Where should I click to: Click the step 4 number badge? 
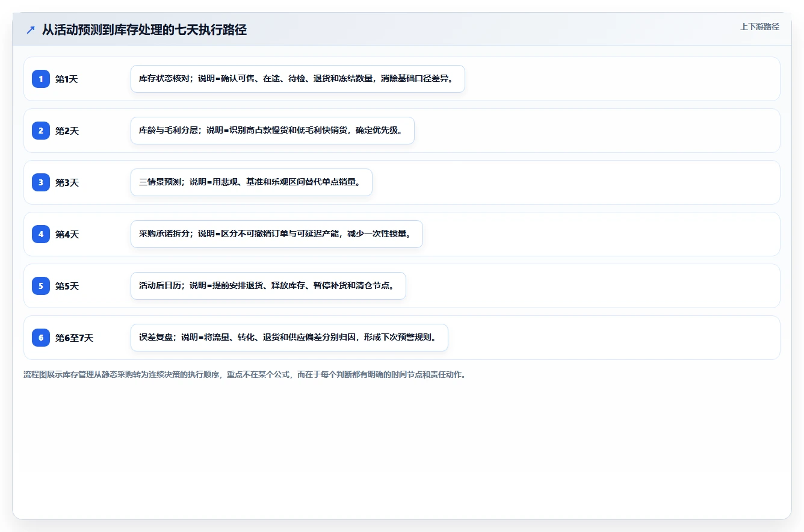click(x=41, y=234)
